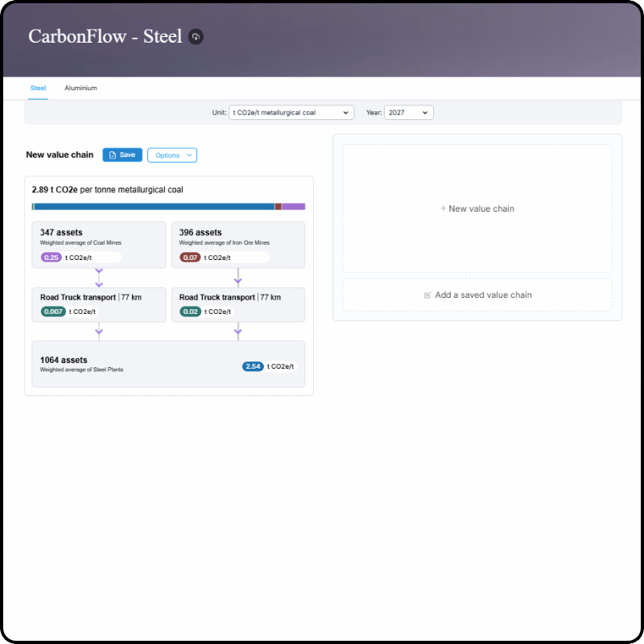Image resolution: width=644 pixels, height=644 pixels.
Task: Add a saved value chain
Action: [x=477, y=295]
